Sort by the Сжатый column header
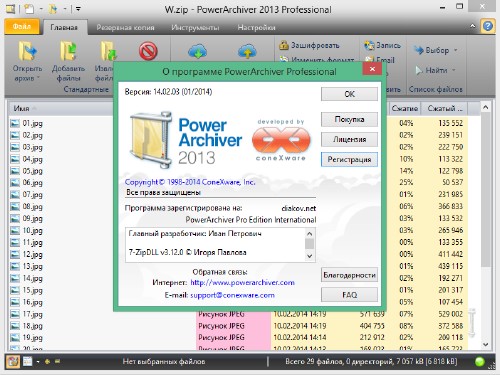This screenshot has height=375, width=500. click(x=445, y=109)
